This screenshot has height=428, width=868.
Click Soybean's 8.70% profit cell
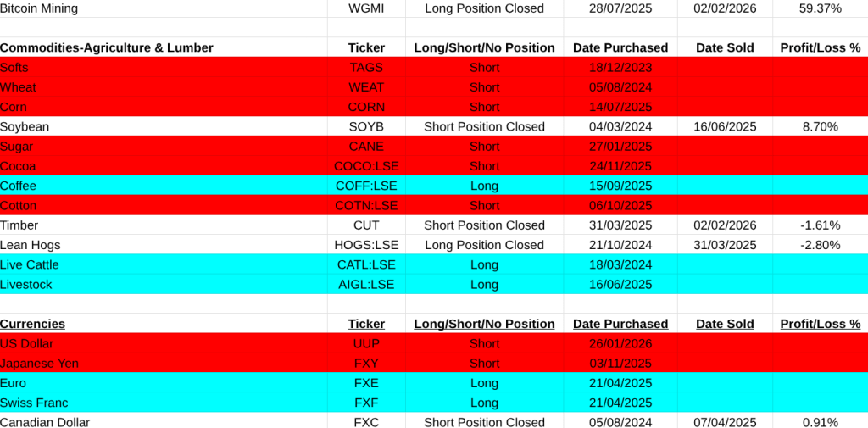[820, 126]
